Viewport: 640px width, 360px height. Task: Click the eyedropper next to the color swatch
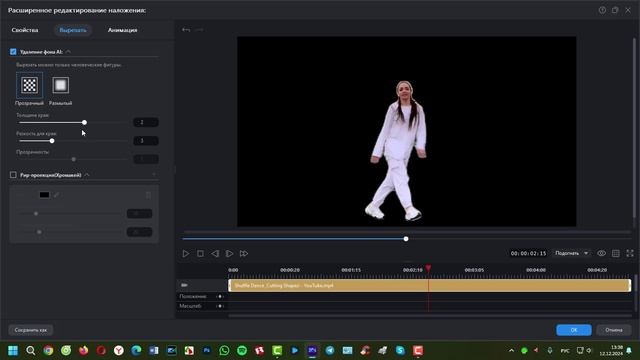(x=56, y=195)
